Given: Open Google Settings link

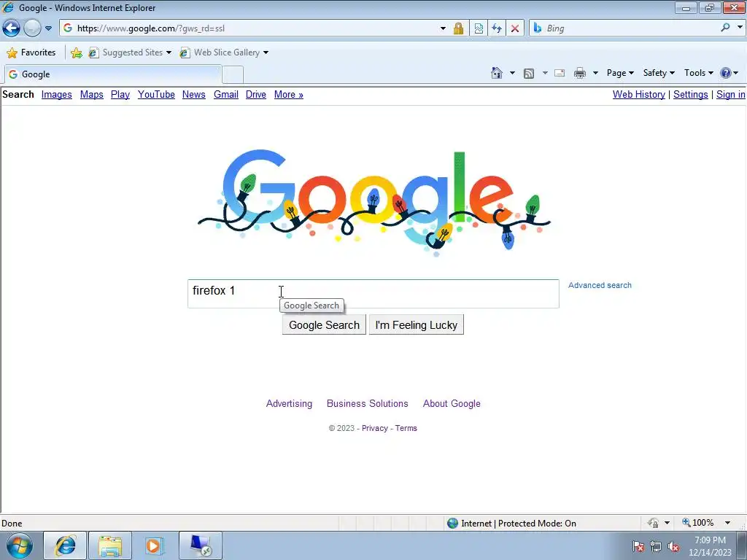Looking at the screenshot, I should click(x=690, y=94).
